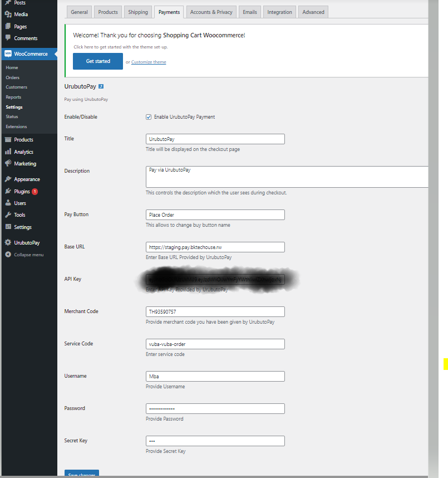Click the return arrow icon beside UrubutoPay heading
Viewport: 448px width, 478px height.
[101, 86]
